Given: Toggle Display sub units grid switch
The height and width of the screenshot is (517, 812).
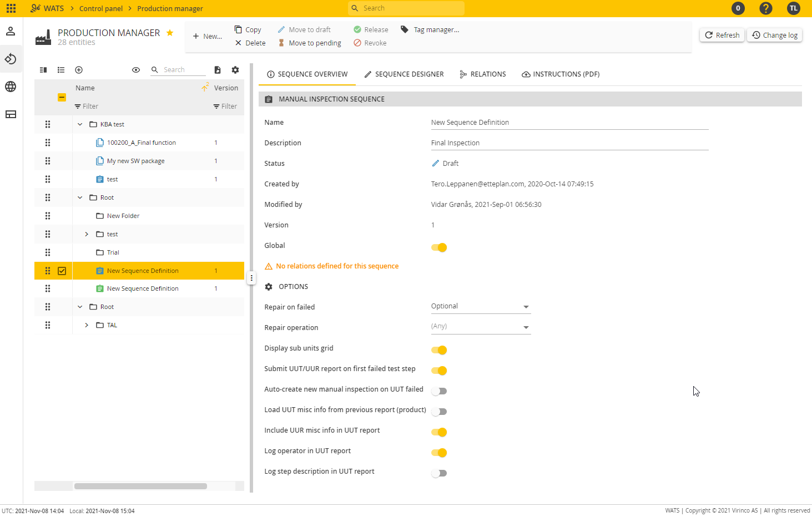Looking at the screenshot, I should point(439,350).
